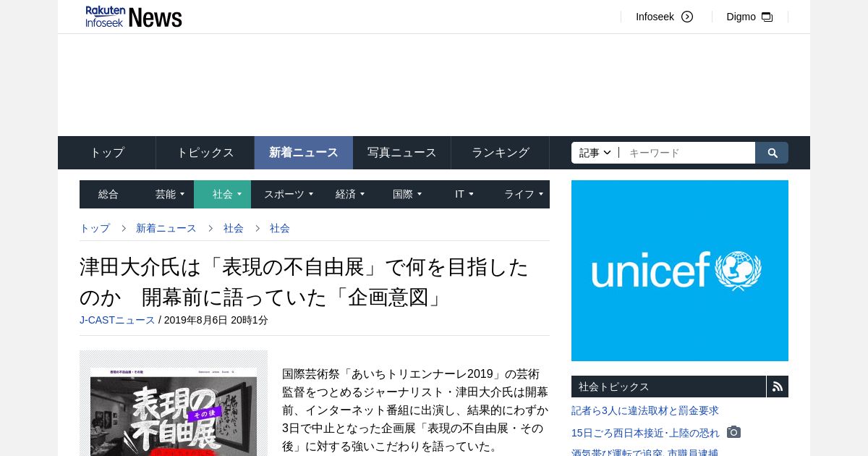Select the 新着ニュース tab
This screenshot has height=456, width=868.
(x=304, y=153)
